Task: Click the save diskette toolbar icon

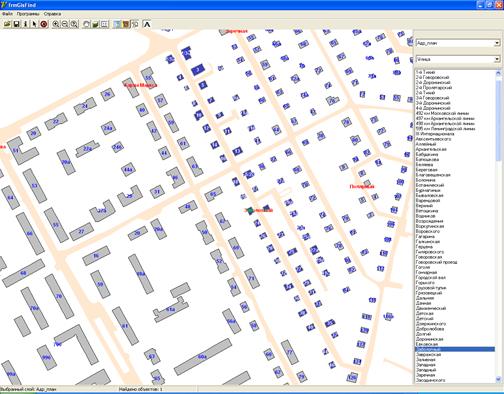Action: [16, 24]
